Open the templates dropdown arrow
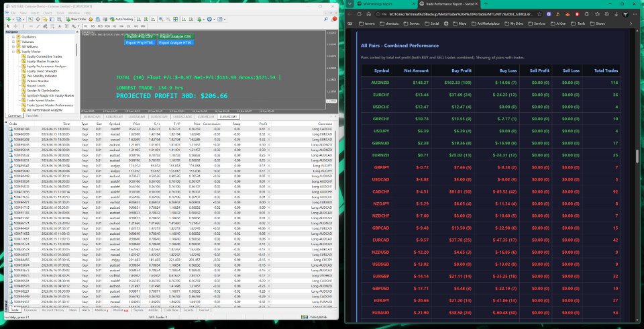Screen dimensions: 644x329 (225, 19)
